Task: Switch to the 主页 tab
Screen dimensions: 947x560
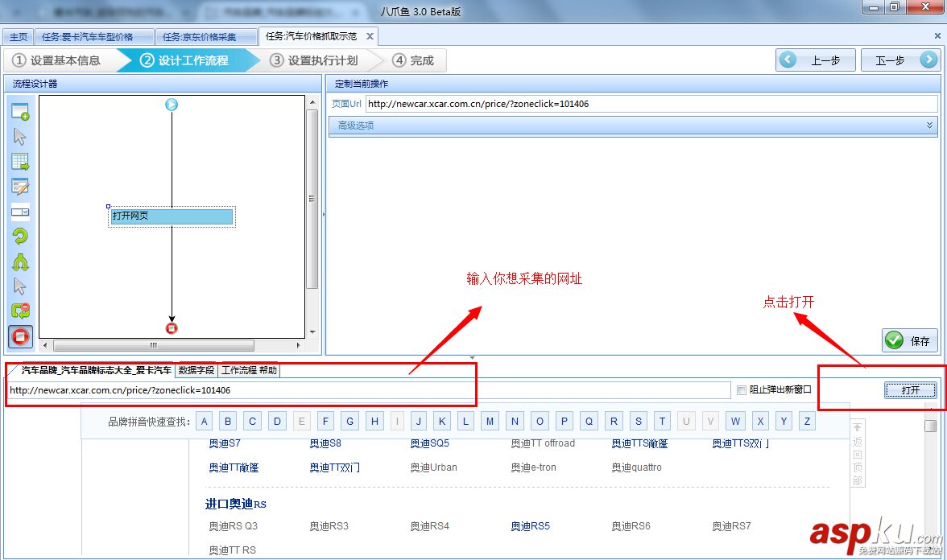Action: (x=19, y=37)
